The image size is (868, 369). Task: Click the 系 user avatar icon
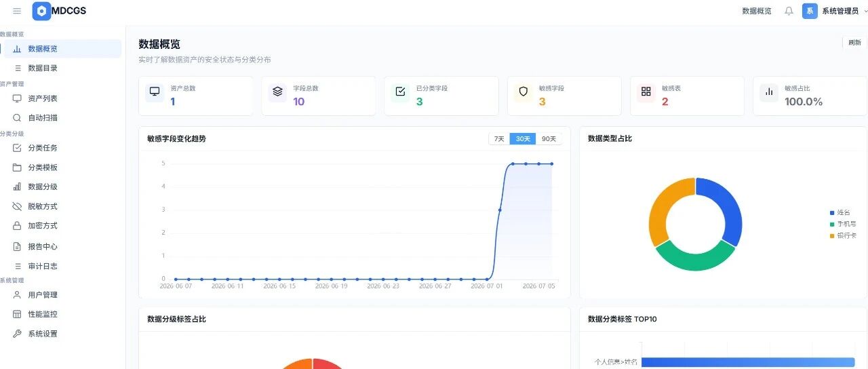(810, 11)
